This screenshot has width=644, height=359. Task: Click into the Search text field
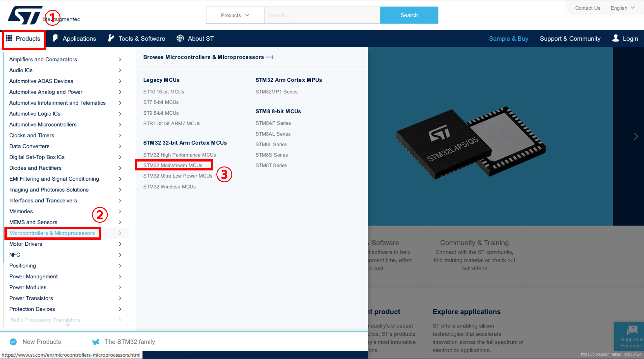[322, 15]
